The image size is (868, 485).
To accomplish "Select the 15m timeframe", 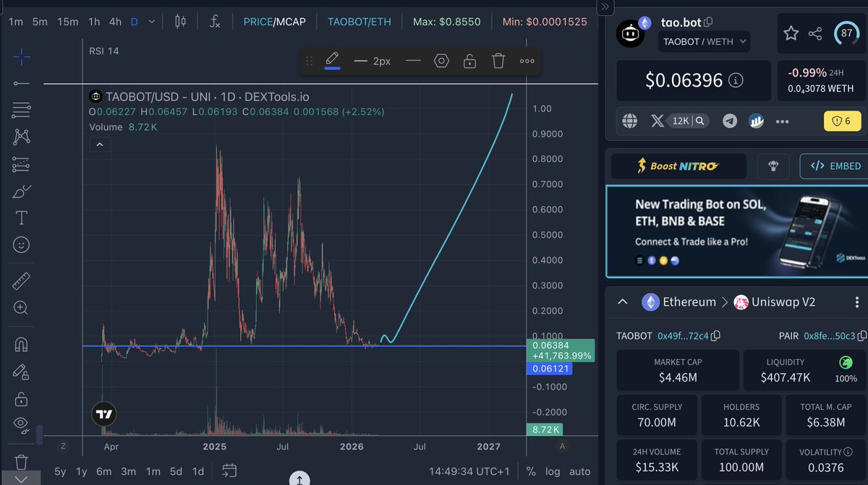I will pyautogui.click(x=68, y=22).
